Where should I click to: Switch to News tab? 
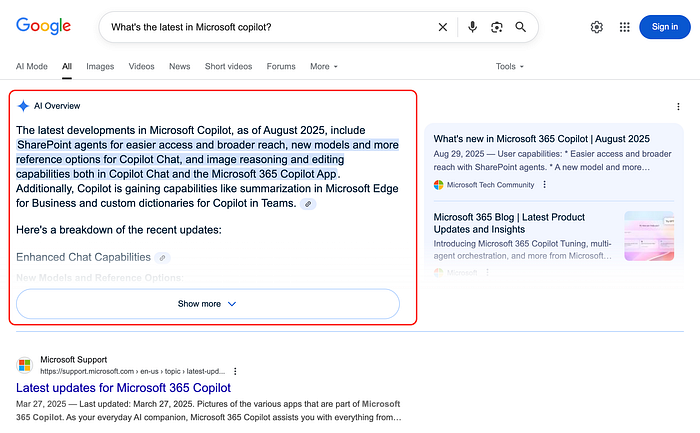(179, 67)
